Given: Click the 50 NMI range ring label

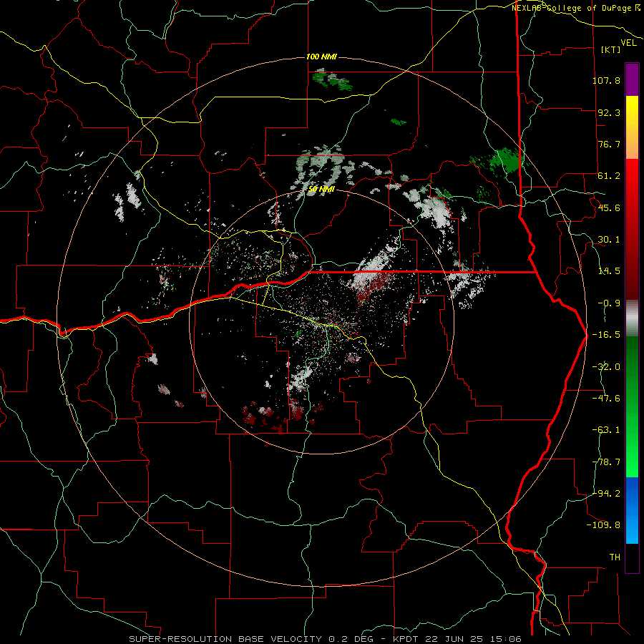Looking at the screenshot, I should (321, 190).
